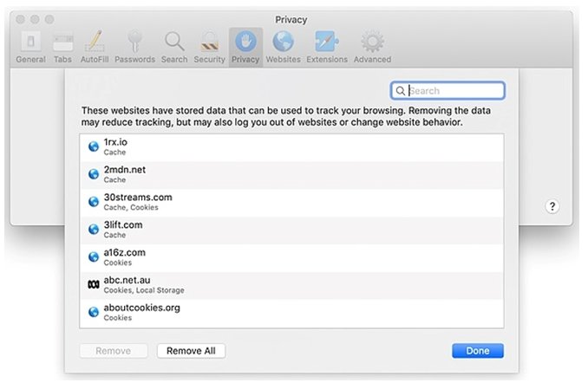This screenshot has width=588, height=383.
Task: Select the abc.net.au entry
Action: tap(291, 285)
